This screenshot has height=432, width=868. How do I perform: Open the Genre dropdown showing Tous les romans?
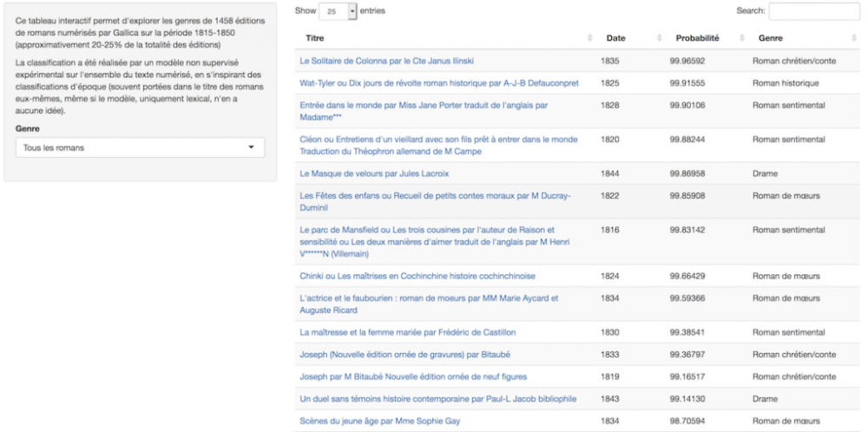tap(140, 147)
